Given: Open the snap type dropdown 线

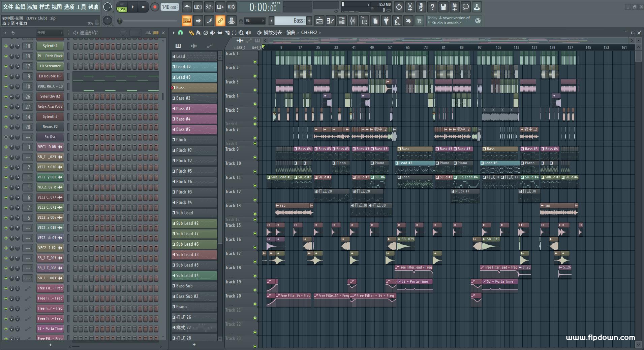Looking at the screenshot, I should click(254, 21).
